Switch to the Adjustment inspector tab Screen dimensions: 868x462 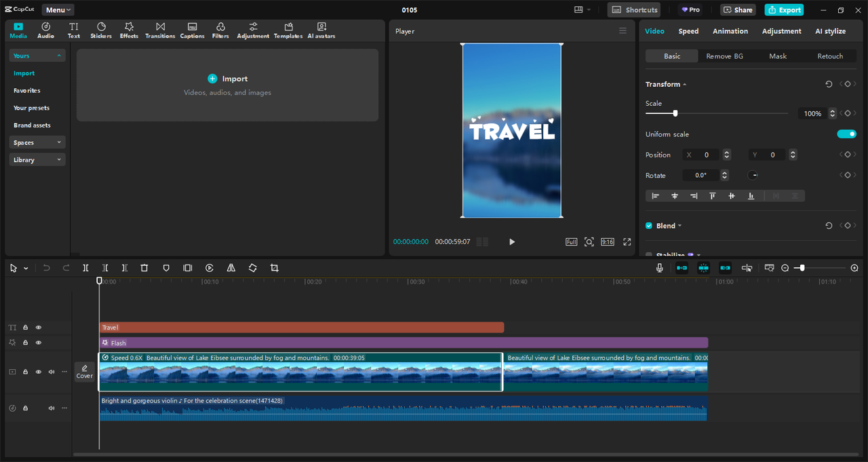[781, 31]
